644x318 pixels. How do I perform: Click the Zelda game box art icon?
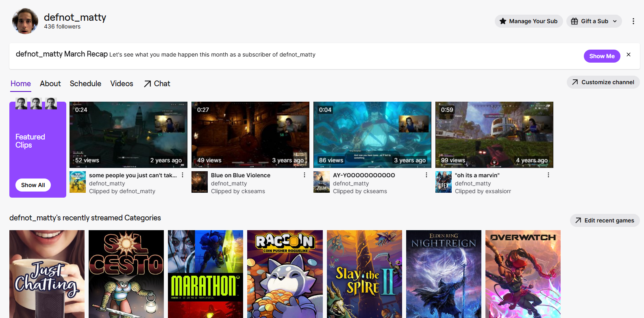322,182
